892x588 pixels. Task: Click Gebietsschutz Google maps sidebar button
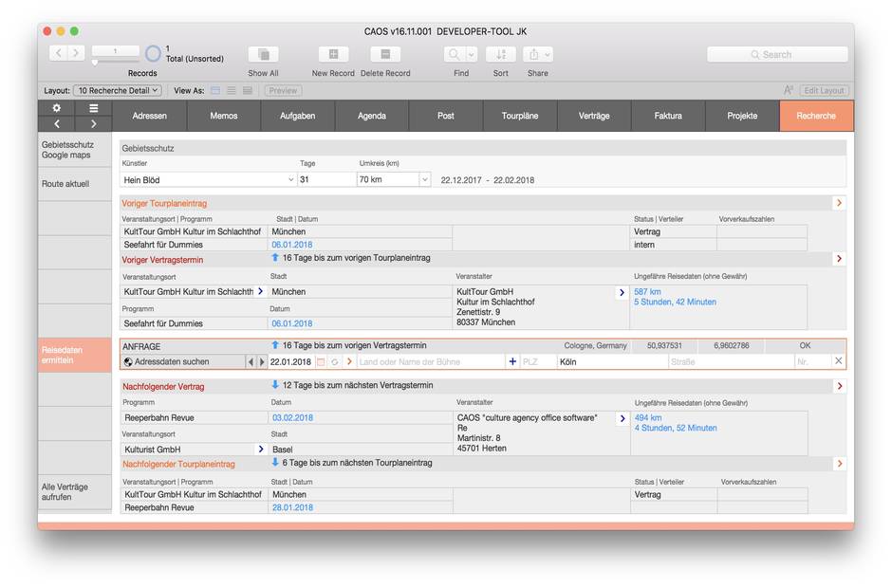(x=75, y=150)
